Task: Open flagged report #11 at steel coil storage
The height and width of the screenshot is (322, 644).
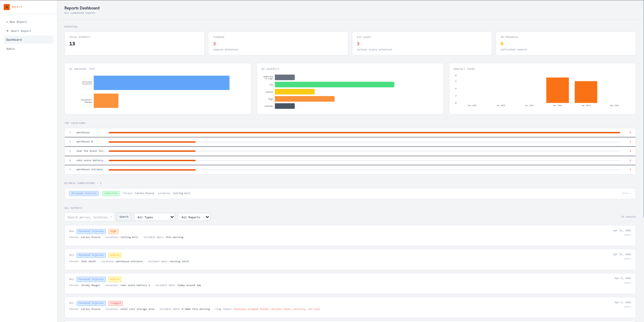Action: pos(350,307)
